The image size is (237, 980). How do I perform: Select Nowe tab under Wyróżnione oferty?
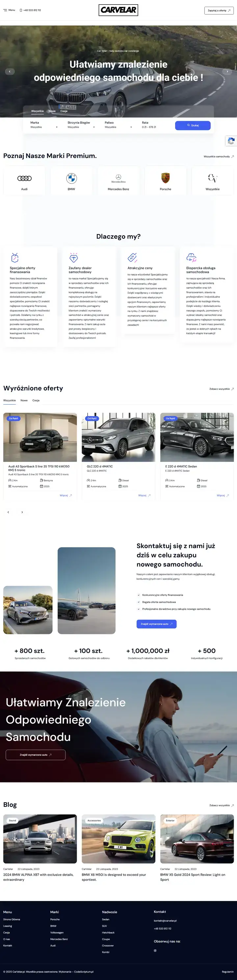(x=24, y=400)
